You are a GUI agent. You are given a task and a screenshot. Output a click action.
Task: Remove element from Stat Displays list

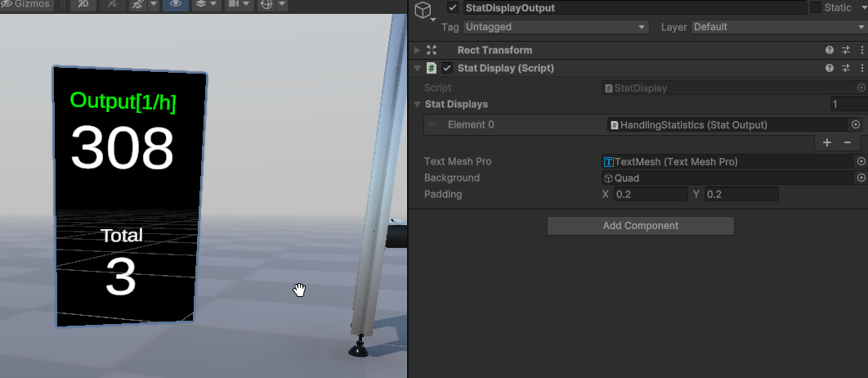(x=848, y=143)
